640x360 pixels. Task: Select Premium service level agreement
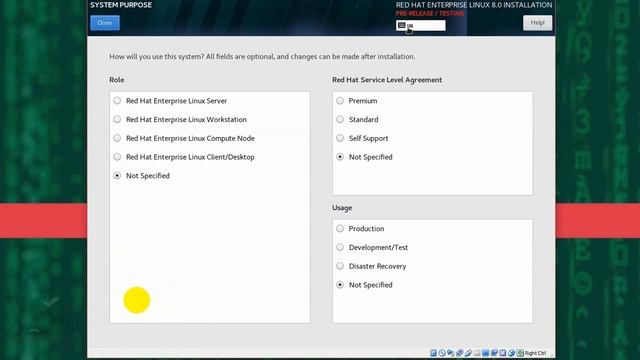(x=357, y=101)
